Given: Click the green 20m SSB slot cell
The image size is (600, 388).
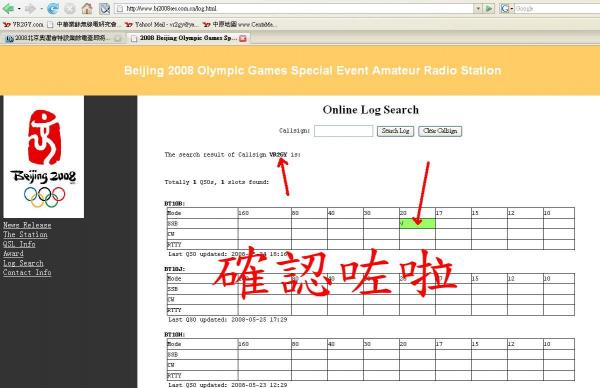Looking at the screenshot, I should pyautogui.click(x=417, y=223).
